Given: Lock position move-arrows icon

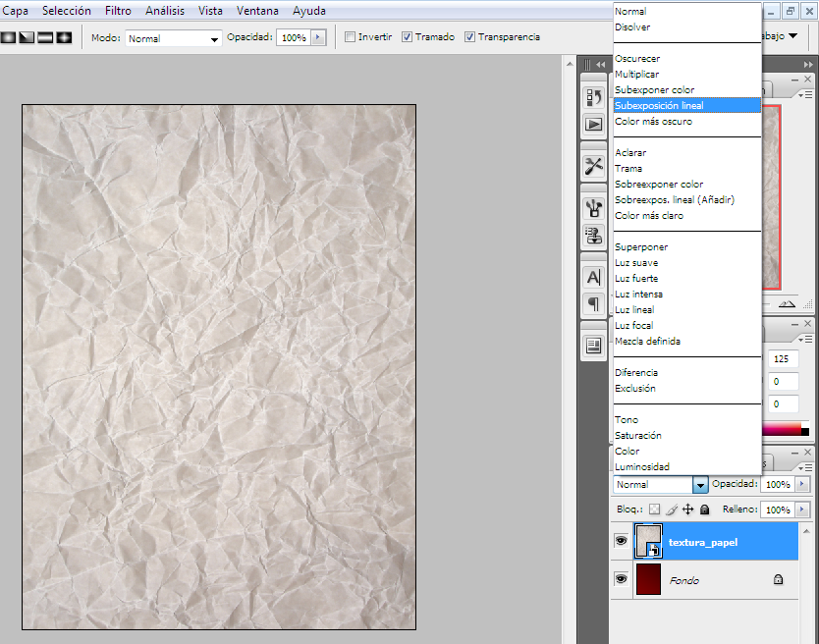Looking at the screenshot, I should [x=687, y=510].
